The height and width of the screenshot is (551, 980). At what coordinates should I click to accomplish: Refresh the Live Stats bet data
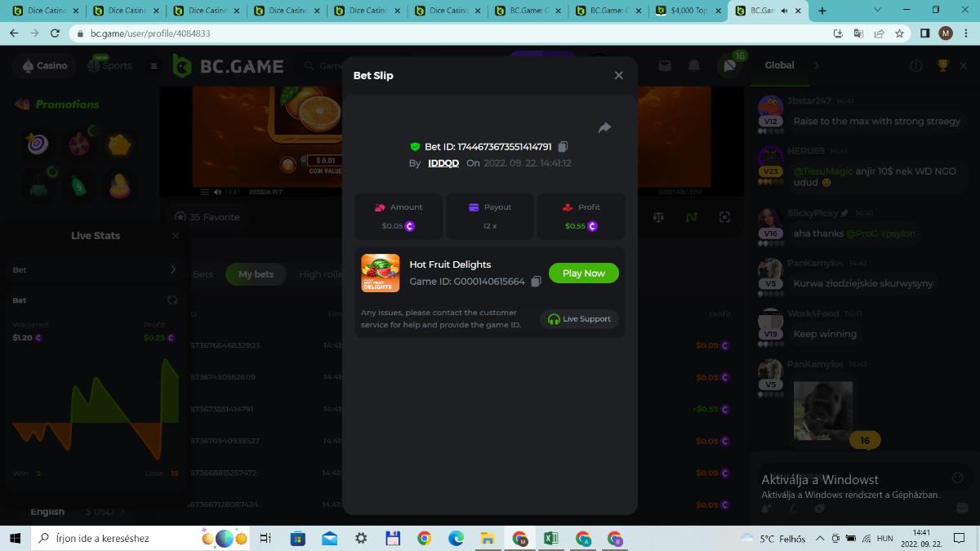pyautogui.click(x=172, y=300)
